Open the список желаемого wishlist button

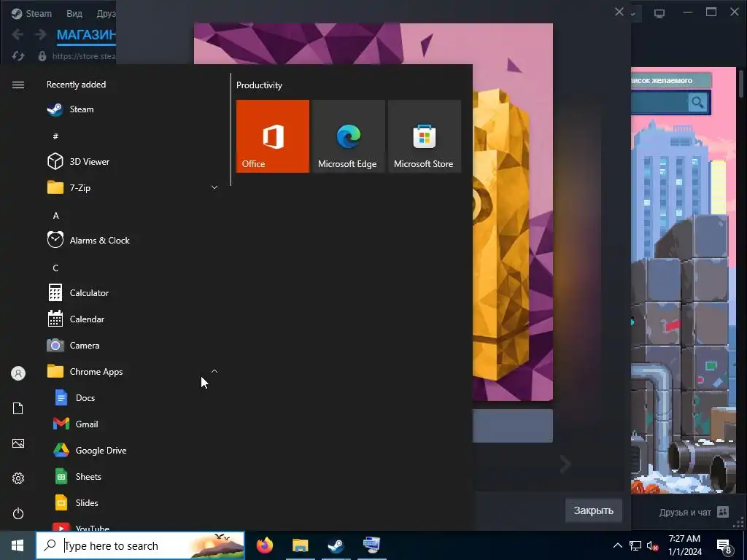tap(671, 80)
